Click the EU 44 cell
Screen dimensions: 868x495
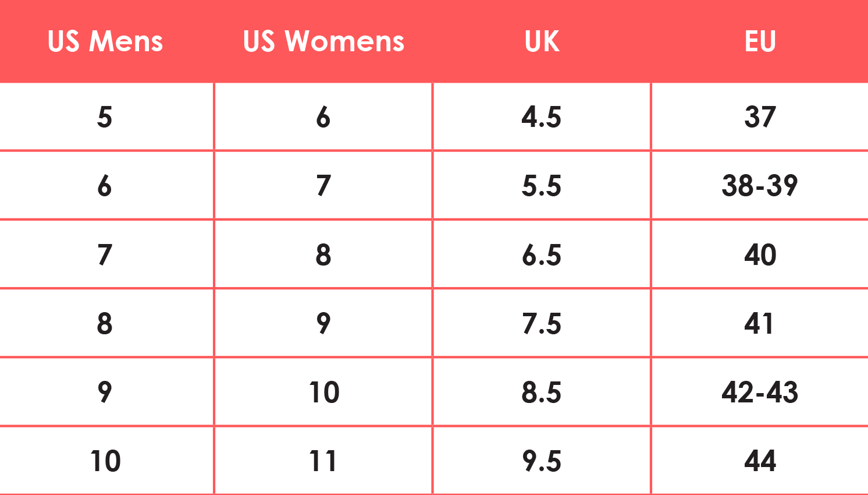760,461
